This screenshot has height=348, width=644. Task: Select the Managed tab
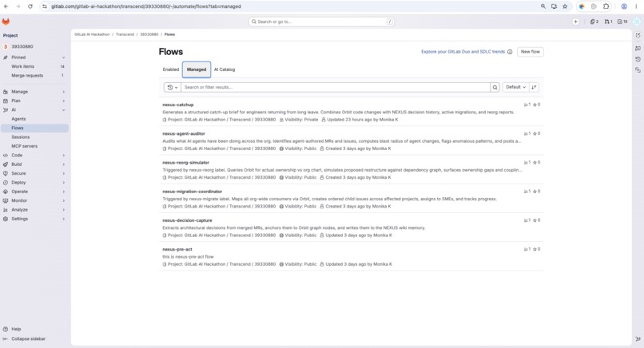(x=197, y=69)
